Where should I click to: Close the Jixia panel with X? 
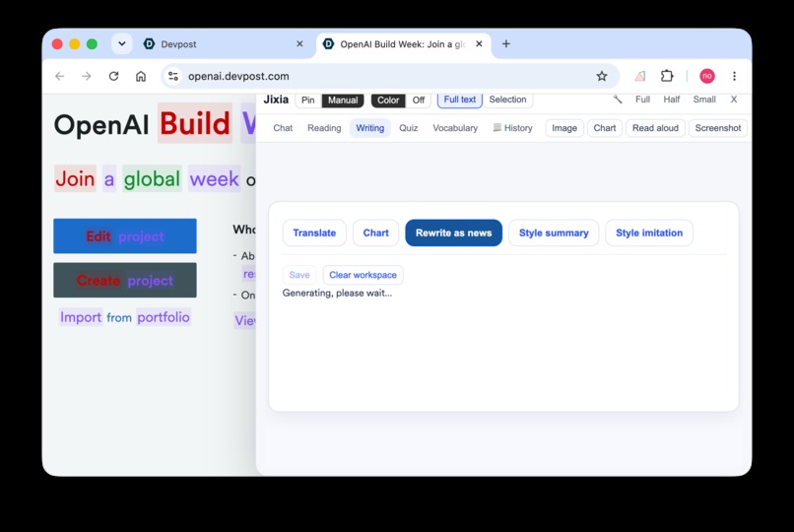point(734,100)
